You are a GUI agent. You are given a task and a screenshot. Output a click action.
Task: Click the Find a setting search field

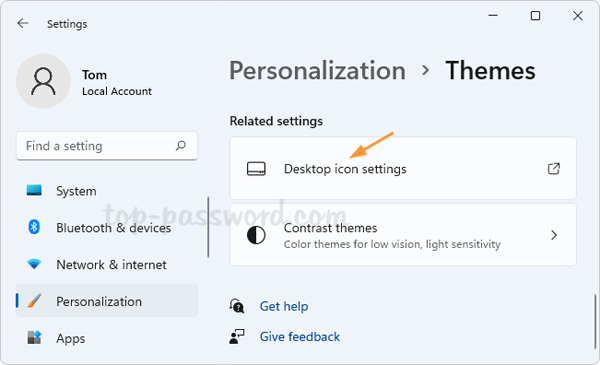point(107,146)
